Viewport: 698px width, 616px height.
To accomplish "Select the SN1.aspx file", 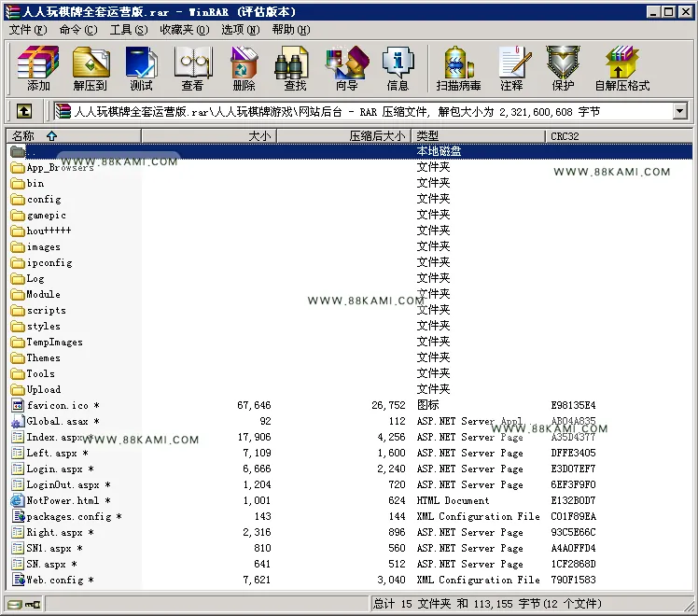I will (349, 548).
